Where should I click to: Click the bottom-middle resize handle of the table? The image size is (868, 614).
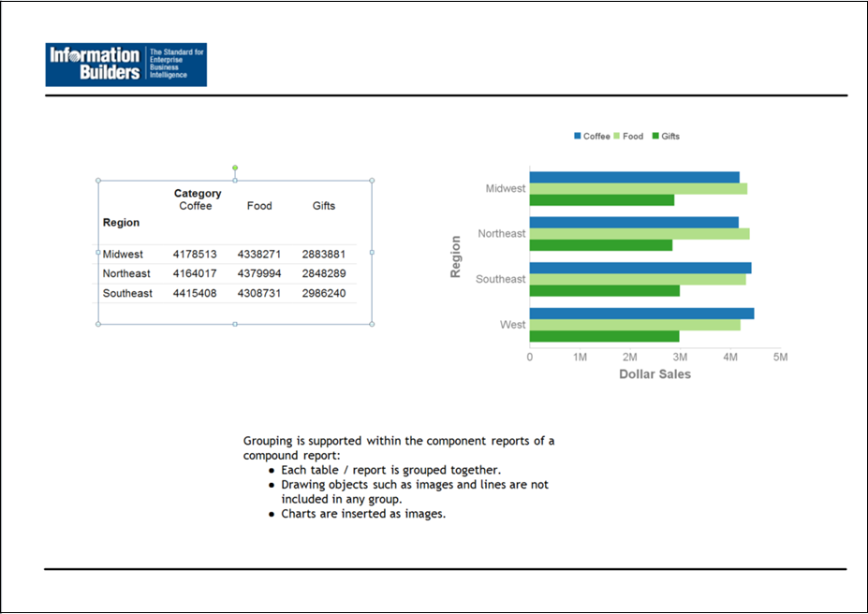point(235,324)
